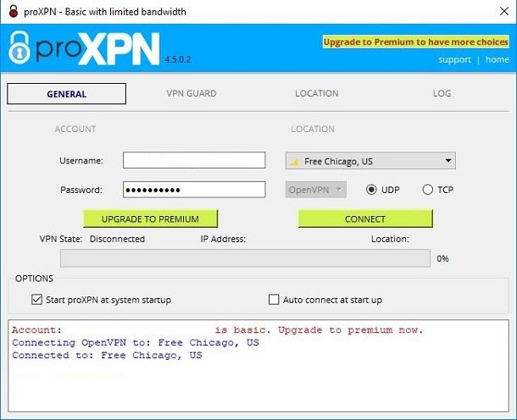Click the Disconnected VPN state text
This screenshot has width=517, height=420.
point(117,239)
